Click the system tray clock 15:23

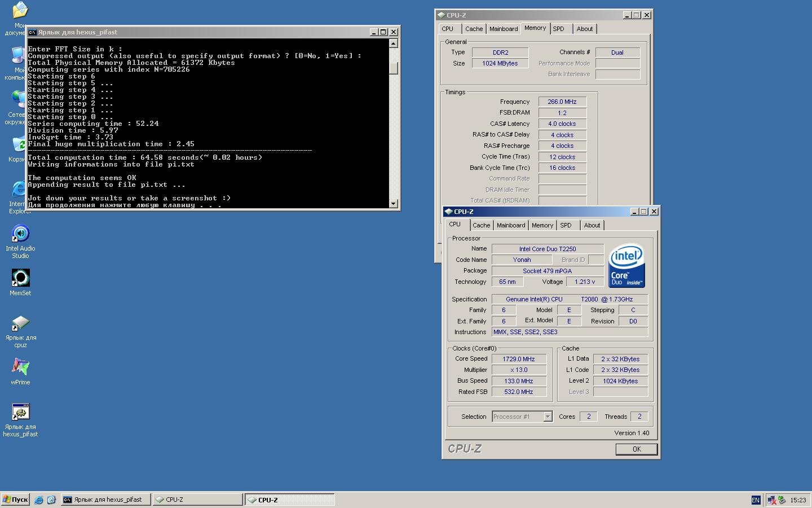[x=798, y=500]
